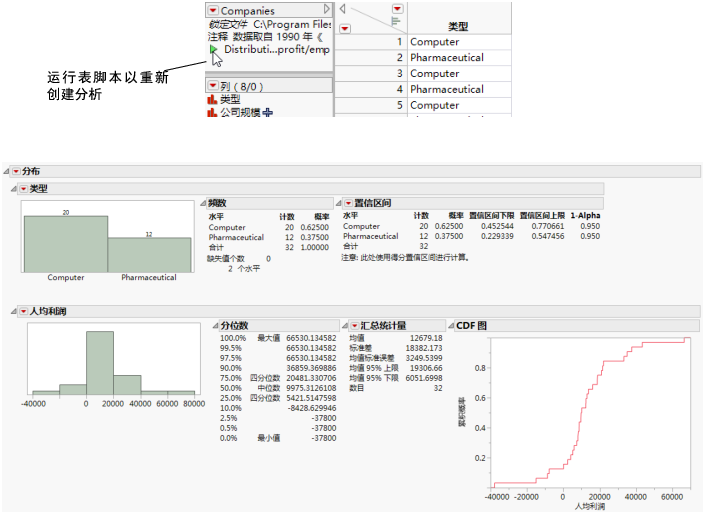The height and width of the screenshot is (514, 705).
Task: Click the 注释 数据取自 1990 年 entry
Action: [265, 36]
